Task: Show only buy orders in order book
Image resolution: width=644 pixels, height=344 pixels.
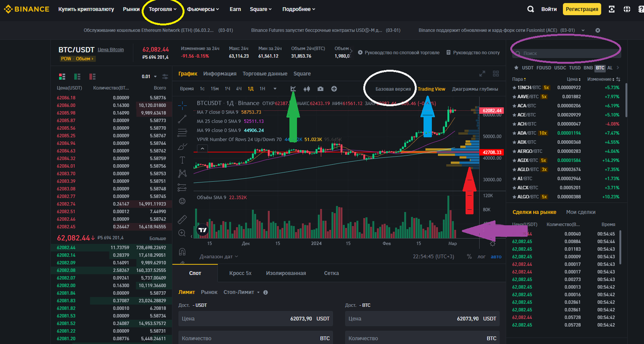Action: [x=77, y=77]
